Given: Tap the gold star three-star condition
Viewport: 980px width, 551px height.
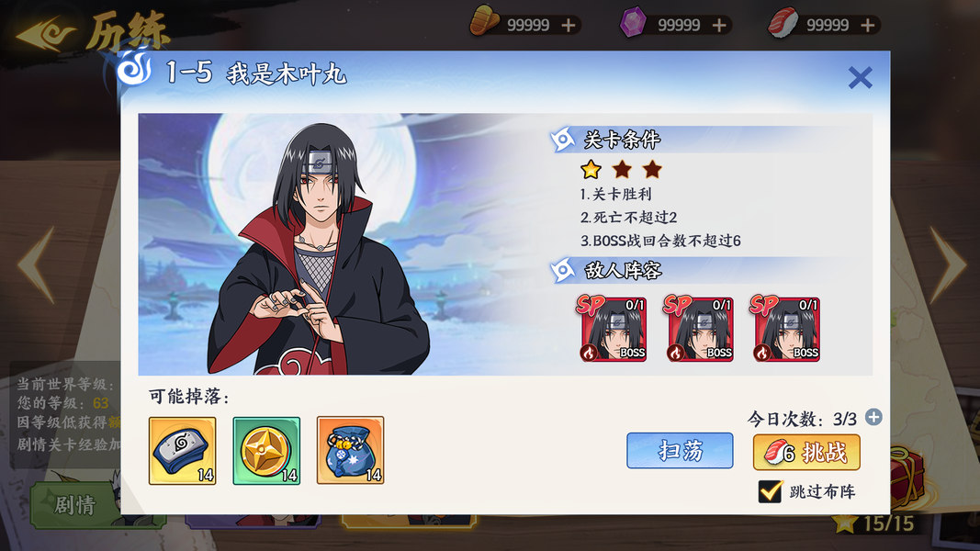Looking at the screenshot, I should tap(591, 169).
